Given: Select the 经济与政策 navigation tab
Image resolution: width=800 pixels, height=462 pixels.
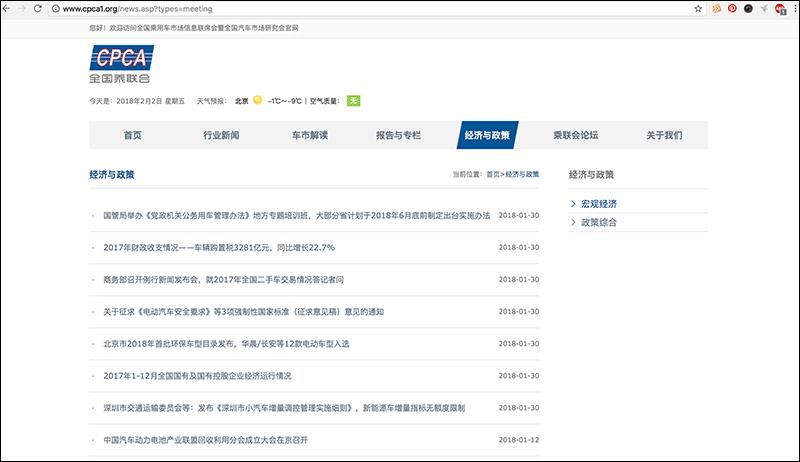Looking at the screenshot, I should pyautogui.click(x=487, y=135).
